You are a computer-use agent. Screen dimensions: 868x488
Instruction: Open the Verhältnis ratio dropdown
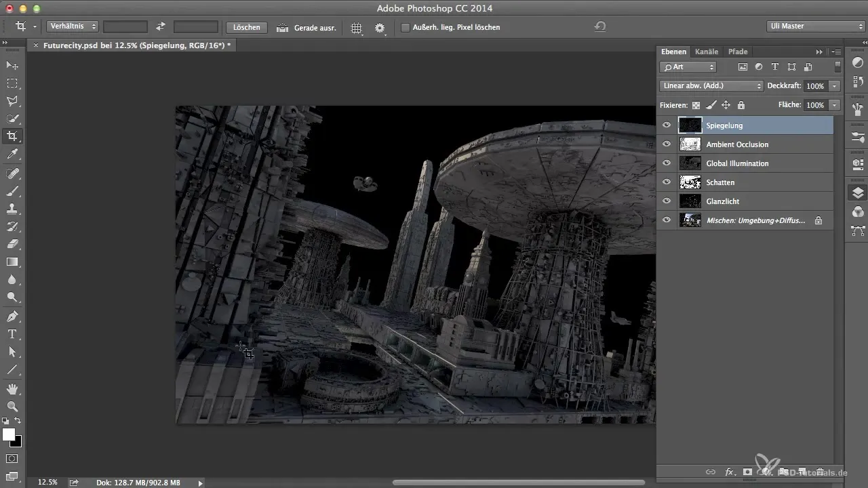click(73, 27)
